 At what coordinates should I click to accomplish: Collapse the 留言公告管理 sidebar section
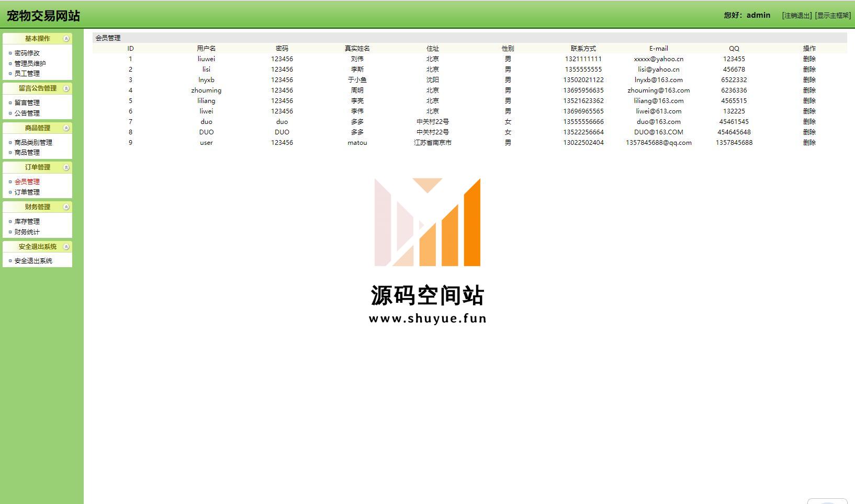click(66, 88)
